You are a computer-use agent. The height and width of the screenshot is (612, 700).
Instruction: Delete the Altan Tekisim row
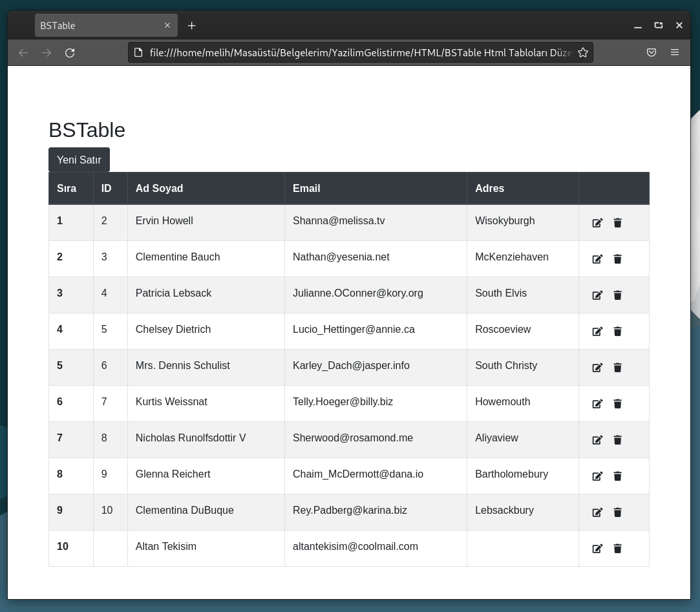tap(617, 548)
